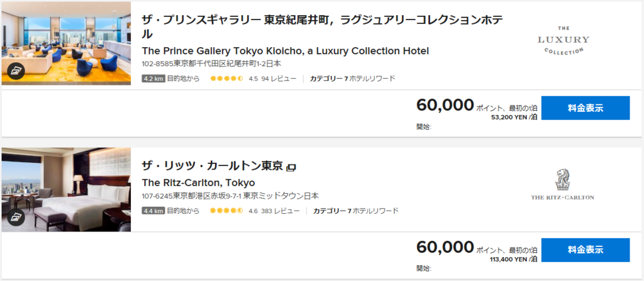Click the 4.4 km distance badge
The height and width of the screenshot is (281, 644).
(153, 211)
